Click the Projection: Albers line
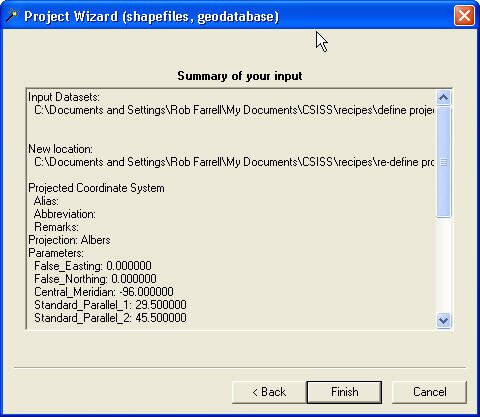The width and height of the screenshot is (480, 417). 69,240
